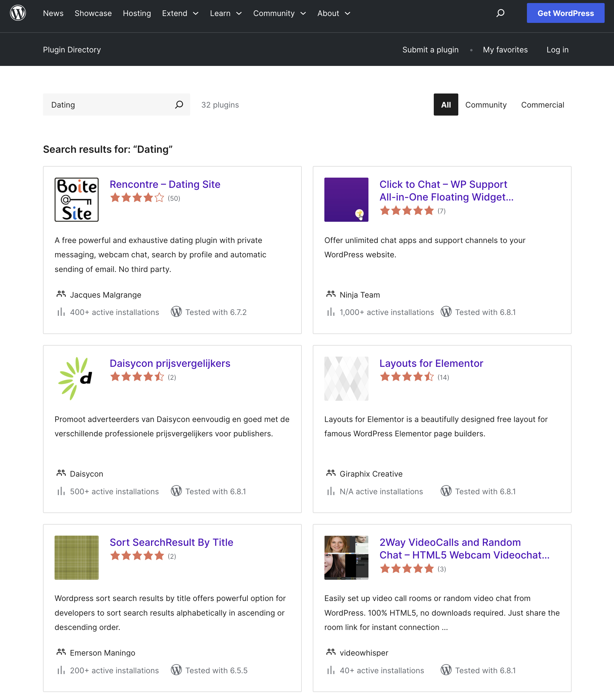This screenshot has height=700, width=614.
Task: Open Click to Chat purple plugin icon
Action: (346, 200)
